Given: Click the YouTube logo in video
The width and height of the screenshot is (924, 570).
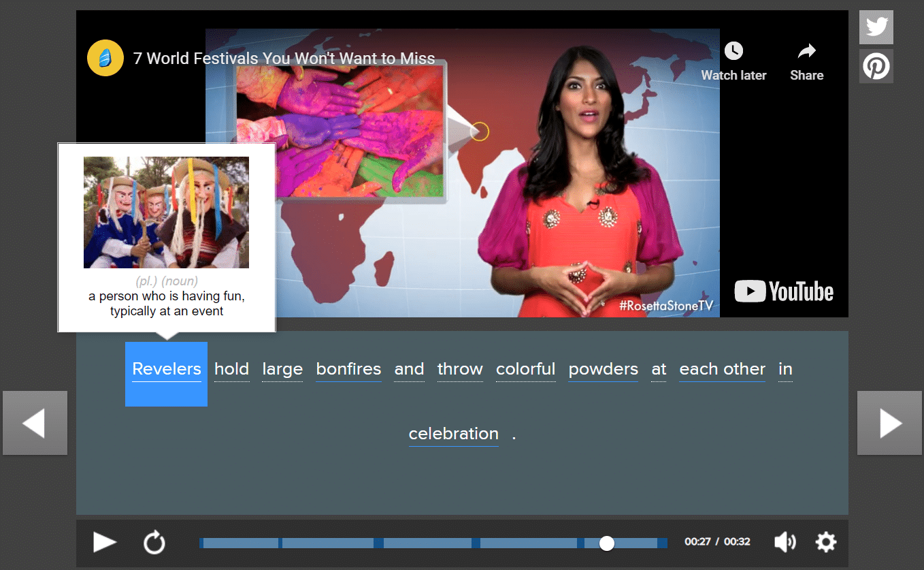Looking at the screenshot, I should coord(784,291).
